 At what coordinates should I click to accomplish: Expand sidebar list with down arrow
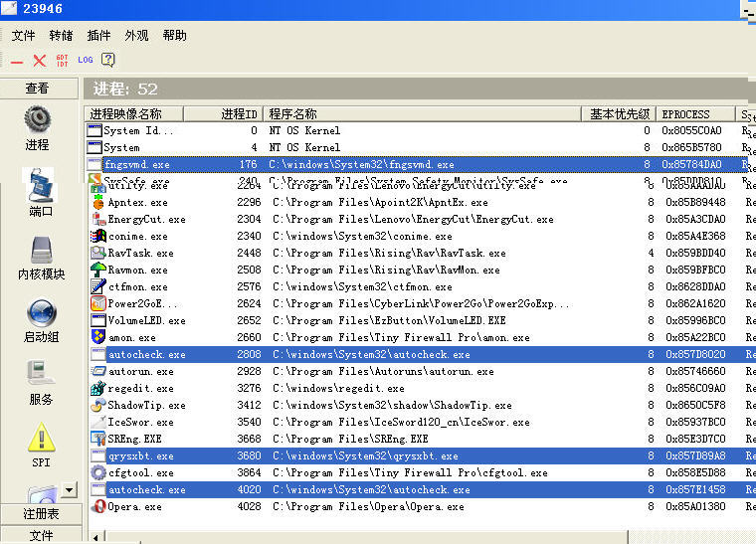pos(69,490)
